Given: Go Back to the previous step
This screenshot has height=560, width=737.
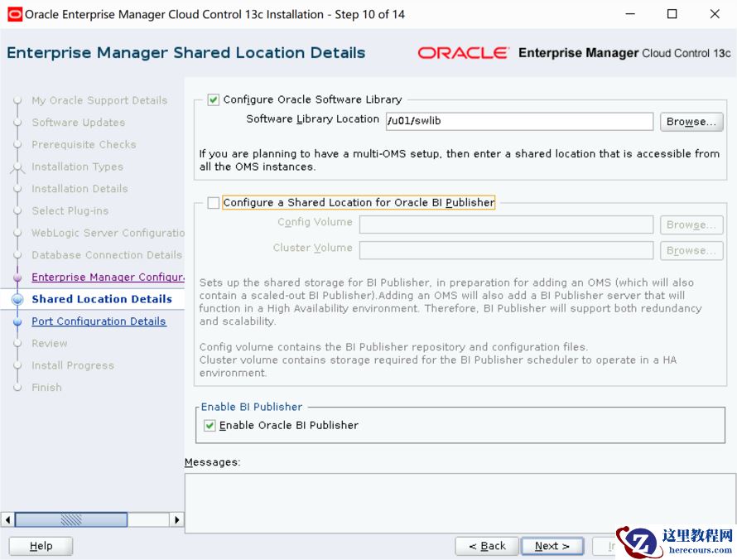Looking at the screenshot, I should pos(487,546).
